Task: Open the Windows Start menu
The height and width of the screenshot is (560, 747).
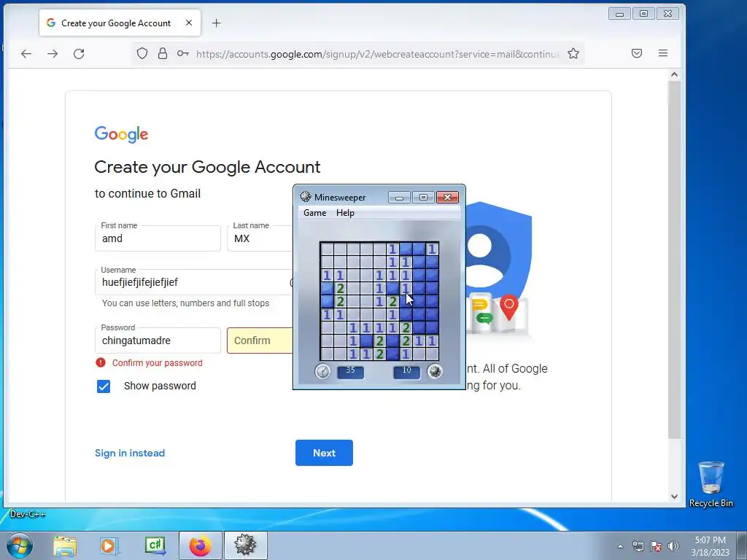Action: [x=19, y=545]
